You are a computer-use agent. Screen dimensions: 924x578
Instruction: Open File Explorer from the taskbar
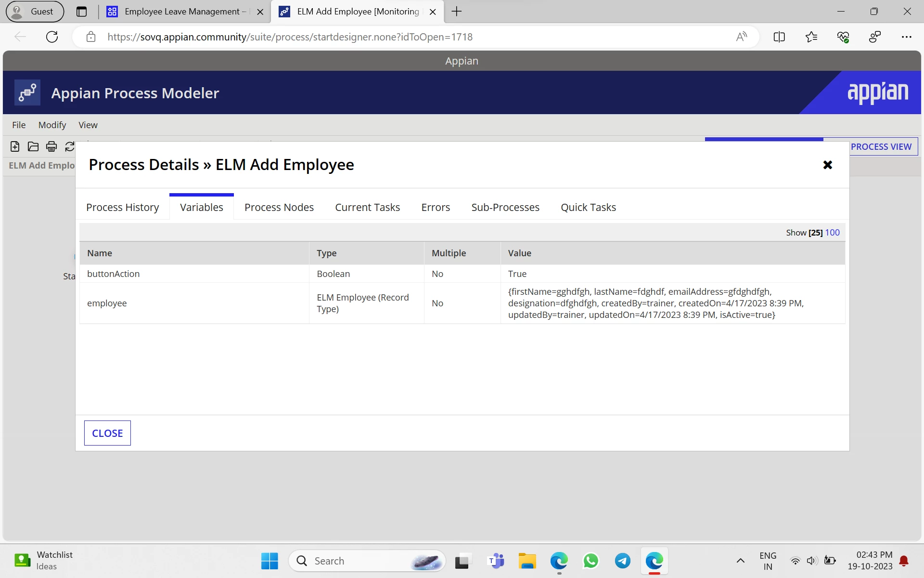527,561
